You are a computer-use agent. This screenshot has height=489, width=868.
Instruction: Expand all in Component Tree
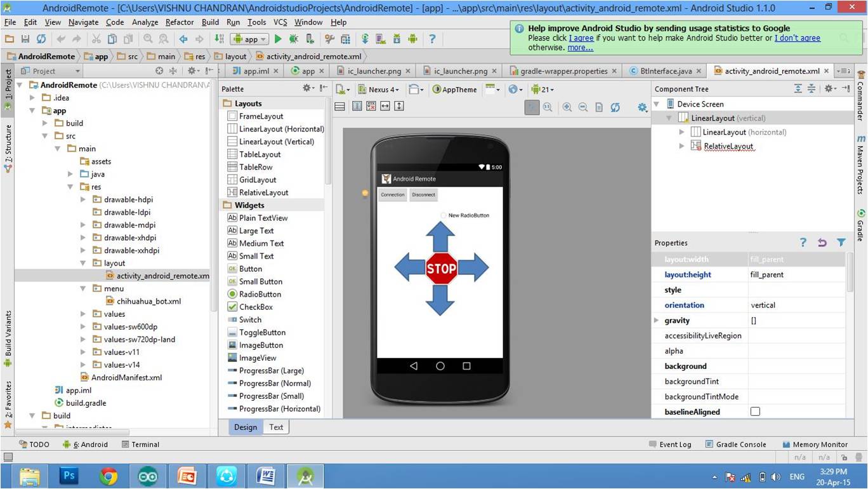pyautogui.click(x=798, y=89)
